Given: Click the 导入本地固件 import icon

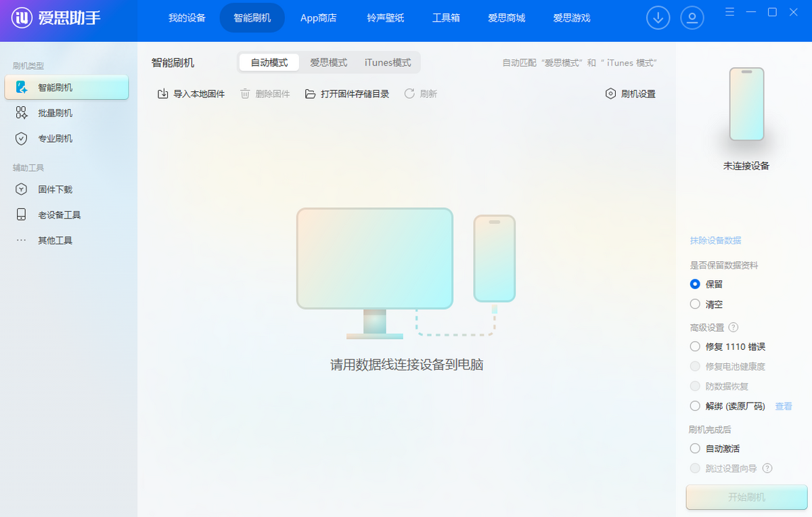Looking at the screenshot, I should [x=163, y=94].
